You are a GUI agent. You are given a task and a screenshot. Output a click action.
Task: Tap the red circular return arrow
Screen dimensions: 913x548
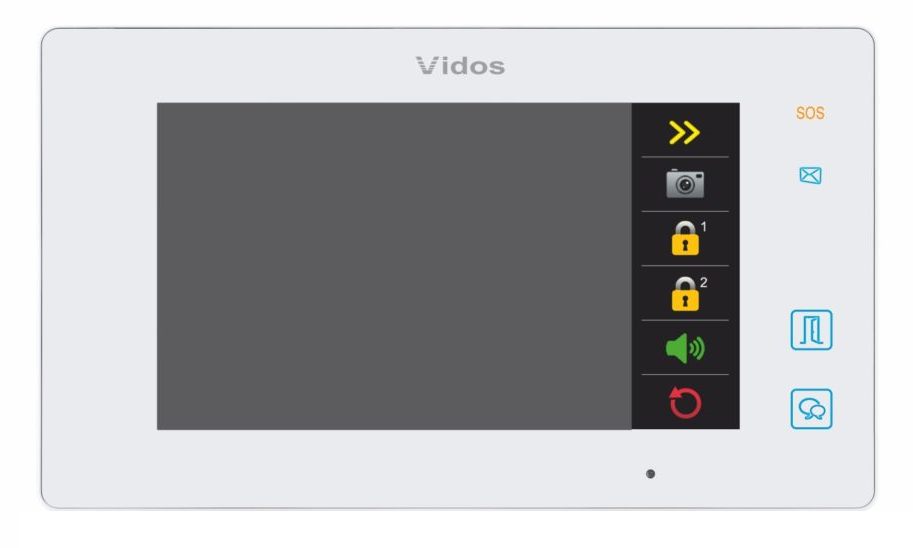(x=685, y=402)
